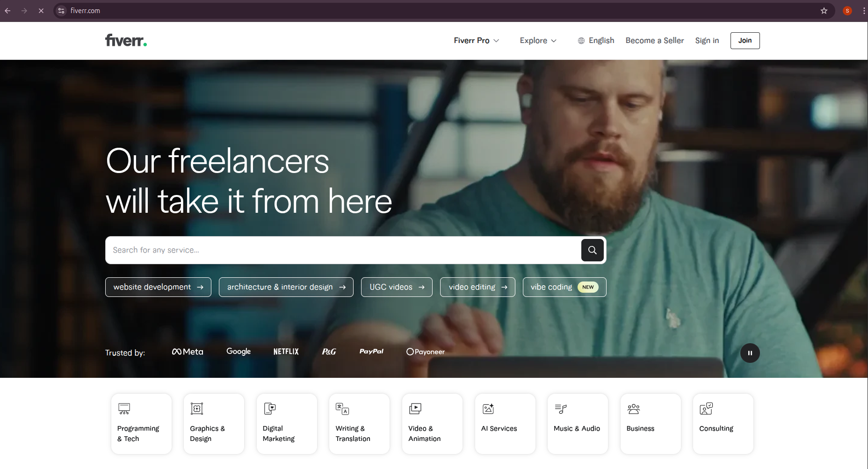
Task: Expand the Explore menu
Action: tap(538, 41)
